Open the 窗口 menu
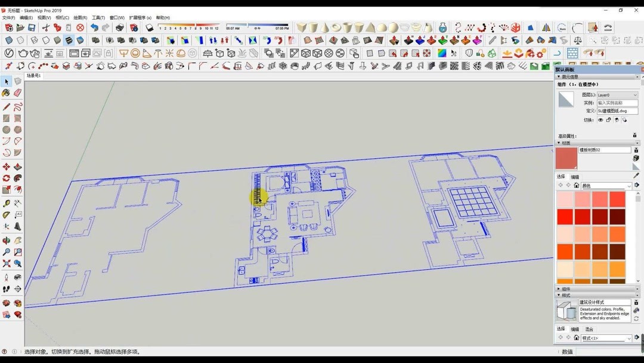This screenshot has height=363, width=644. (114, 17)
